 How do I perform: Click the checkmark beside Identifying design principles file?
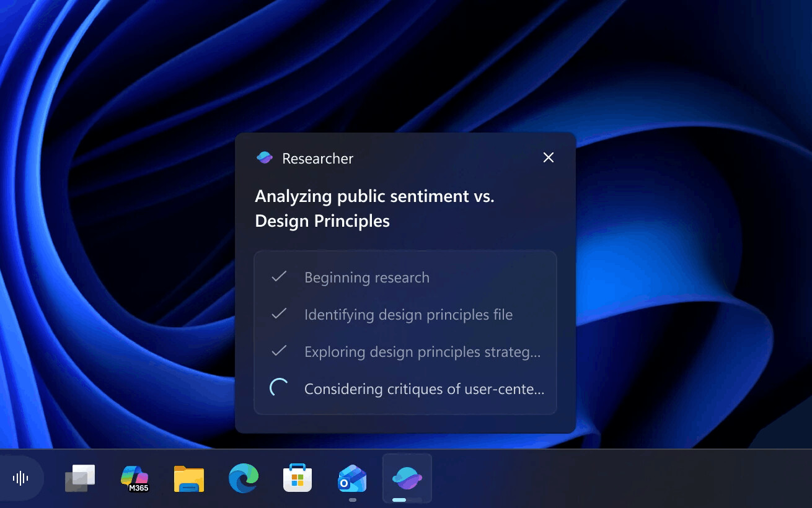tap(279, 314)
